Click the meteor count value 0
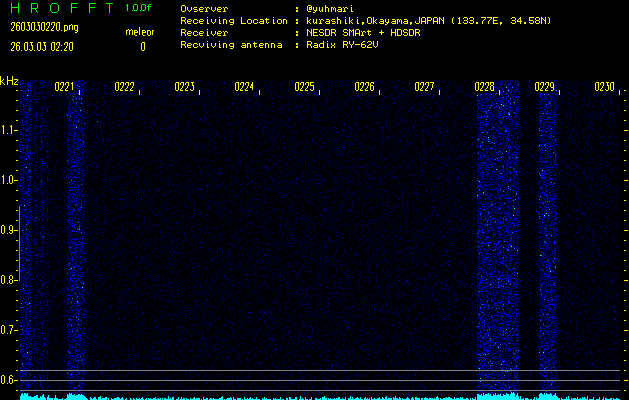 click(x=143, y=47)
